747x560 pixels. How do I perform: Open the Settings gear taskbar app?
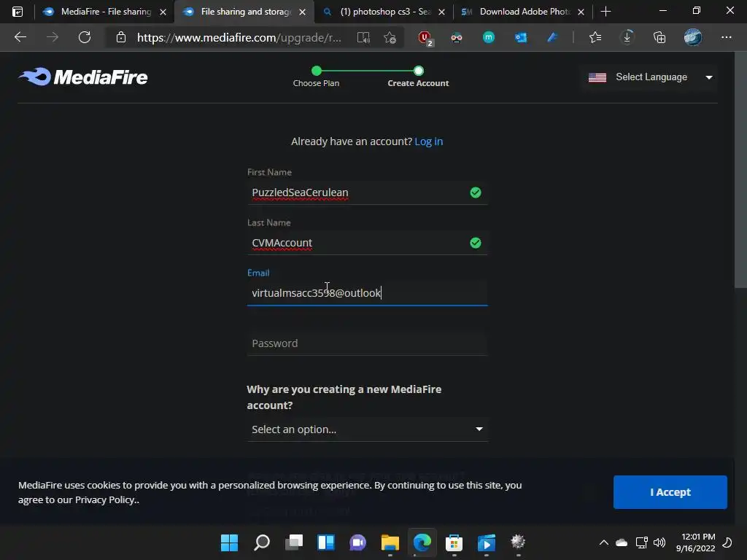point(519,542)
